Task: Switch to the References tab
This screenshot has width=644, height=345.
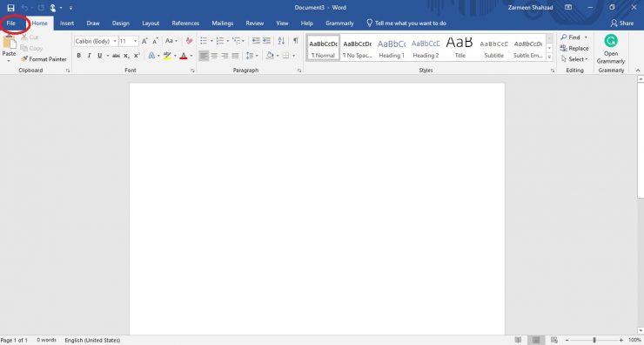Action: 185,23
